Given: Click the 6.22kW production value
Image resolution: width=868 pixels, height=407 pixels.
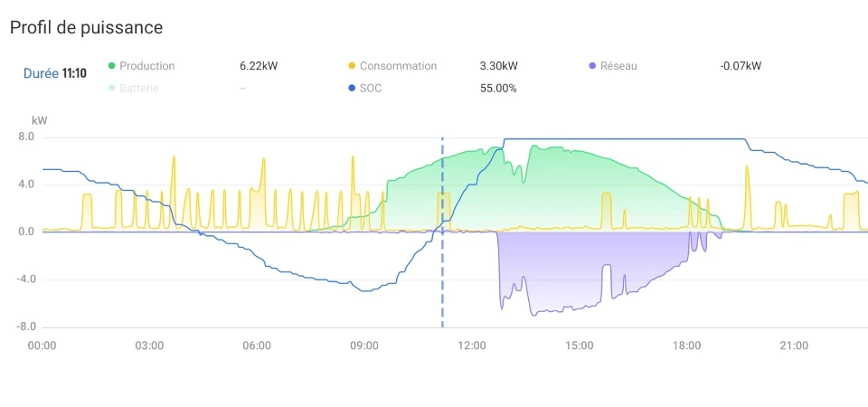Looking at the screenshot, I should pyautogui.click(x=259, y=66).
